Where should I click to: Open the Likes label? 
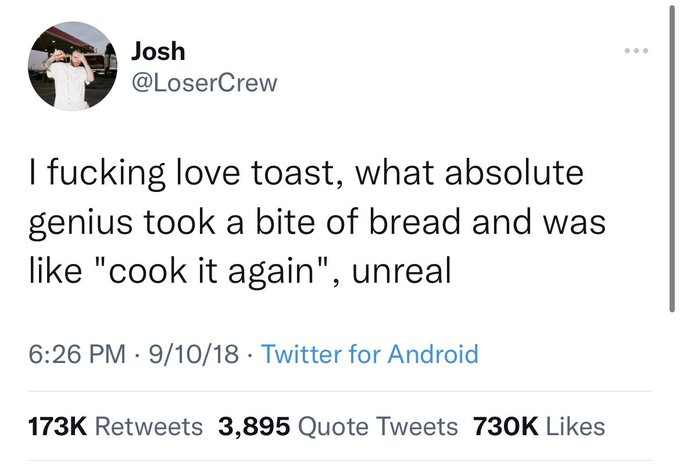pyautogui.click(x=575, y=426)
